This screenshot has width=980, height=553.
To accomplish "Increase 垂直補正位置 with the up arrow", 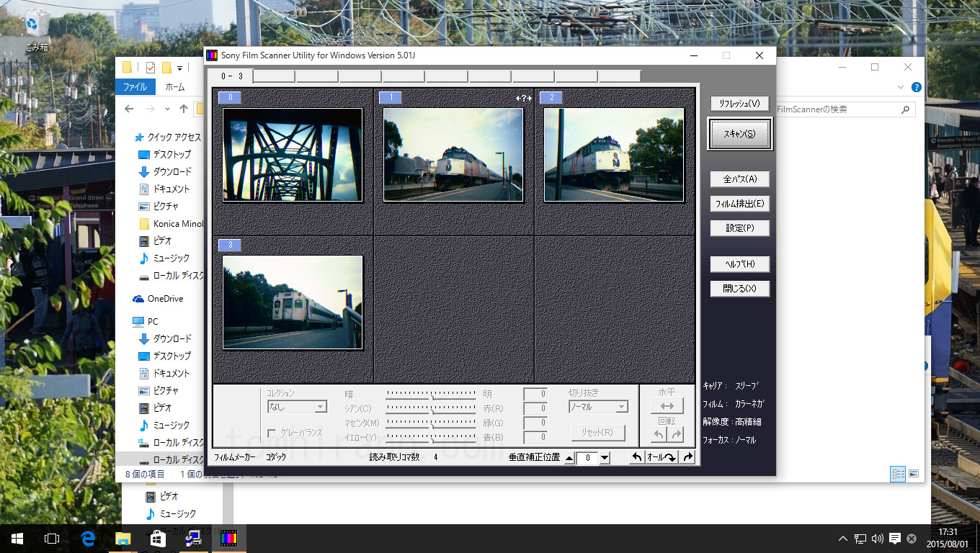I will pyautogui.click(x=569, y=458).
